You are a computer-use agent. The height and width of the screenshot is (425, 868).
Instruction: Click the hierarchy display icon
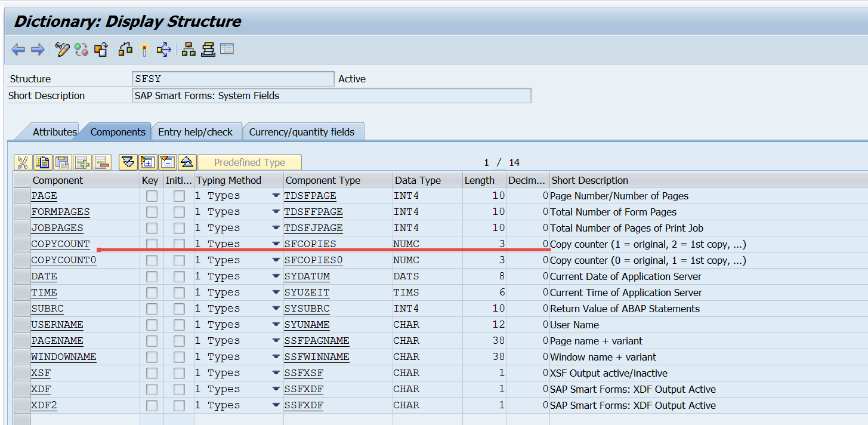(x=187, y=50)
